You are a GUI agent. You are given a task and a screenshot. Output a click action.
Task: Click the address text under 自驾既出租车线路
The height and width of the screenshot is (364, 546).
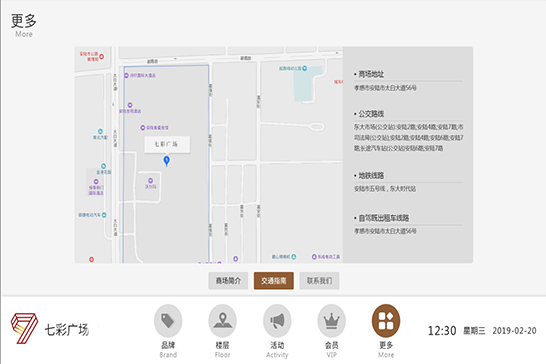click(385, 231)
